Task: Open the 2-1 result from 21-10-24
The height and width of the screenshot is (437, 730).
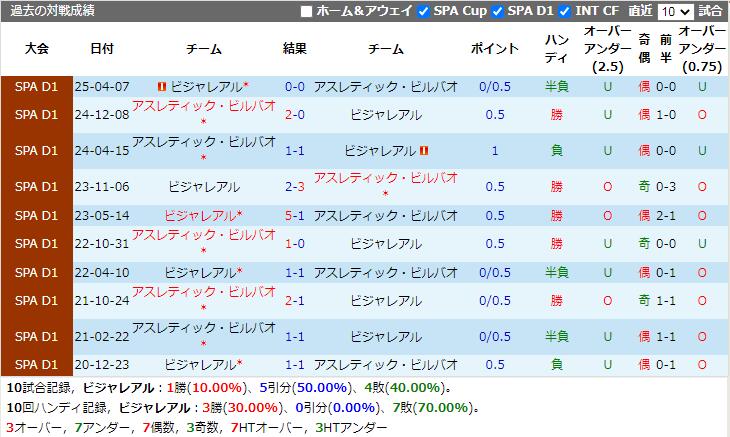Action: tap(295, 301)
